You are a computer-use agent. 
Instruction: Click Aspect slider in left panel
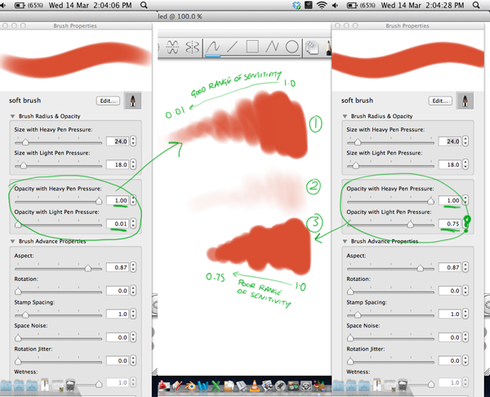[x=58, y=268]
